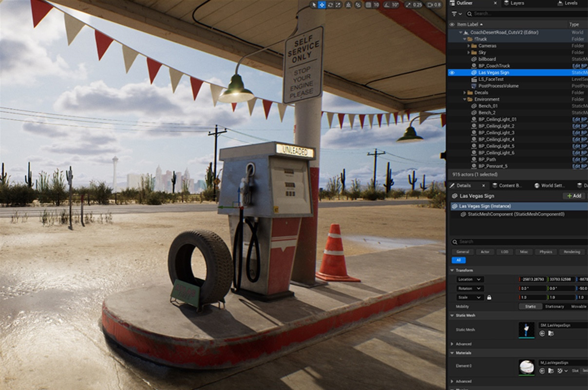Viewport: 588px width, 390px height.
Task: Use selected asset arrow for Static Mesh
Action: pos(542,333)
